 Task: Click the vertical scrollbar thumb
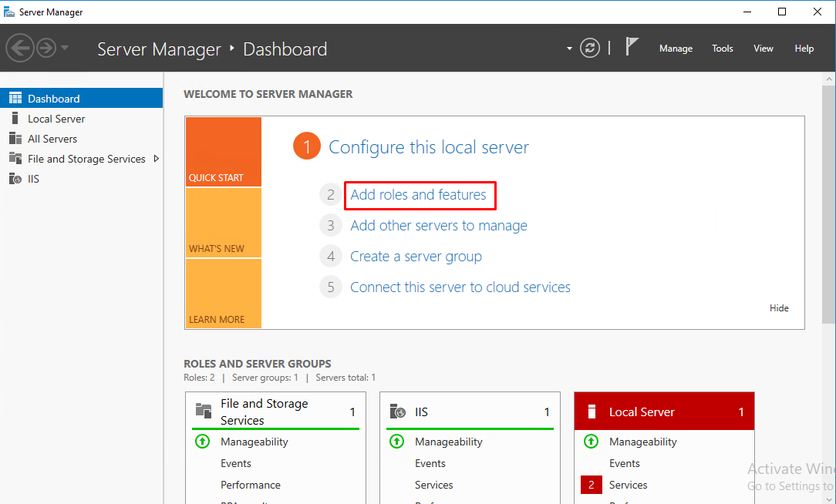point(828,205)
